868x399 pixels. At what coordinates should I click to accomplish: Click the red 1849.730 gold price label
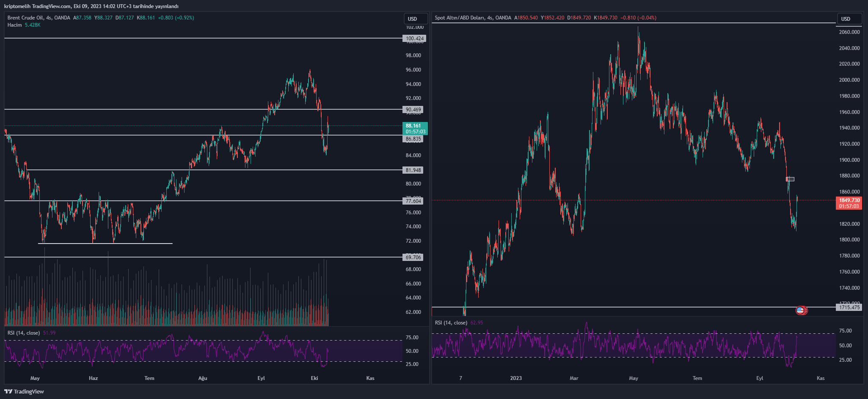pos(849,203)
